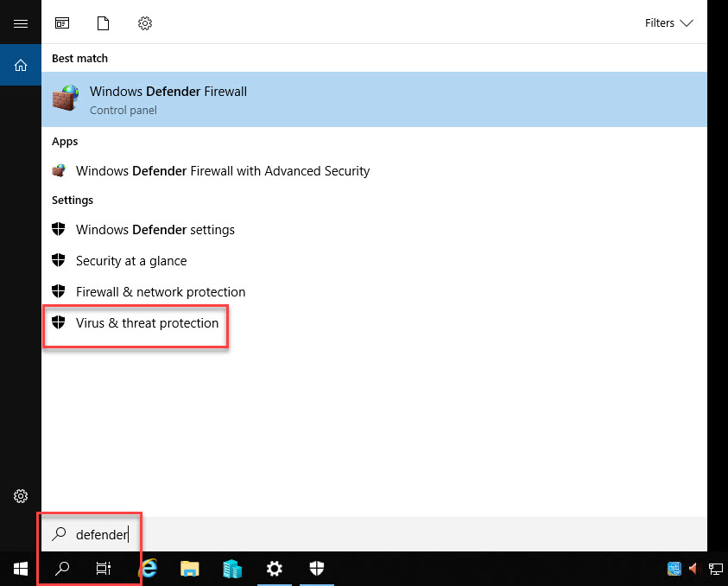Open Task View from taskbar

coord(103,569)
